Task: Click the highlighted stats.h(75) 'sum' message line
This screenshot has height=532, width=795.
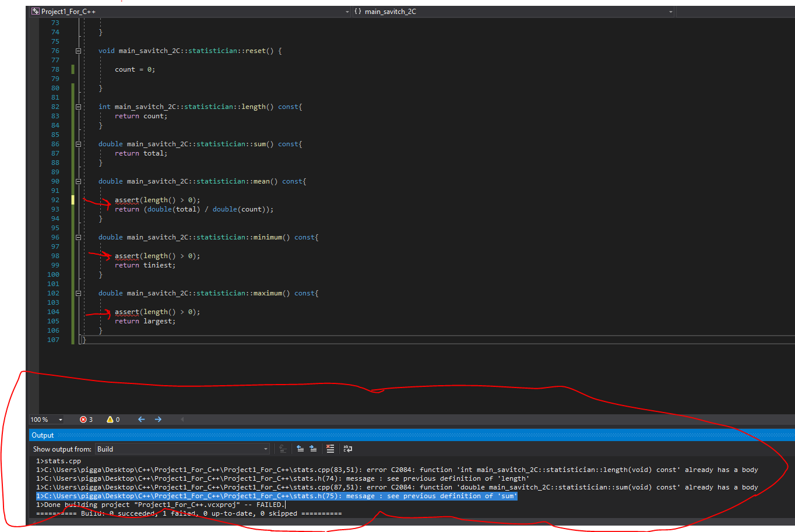Action: (276, 496)
